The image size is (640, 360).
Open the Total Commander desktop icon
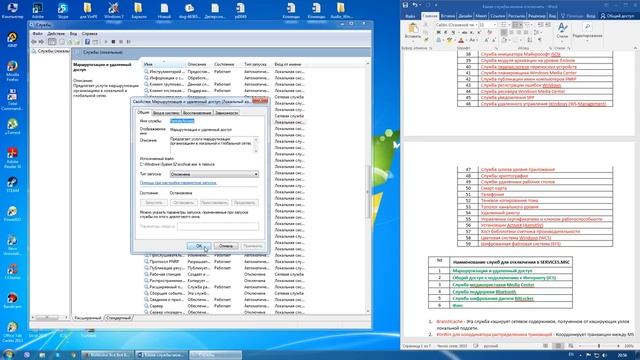(x=12, y=99)
